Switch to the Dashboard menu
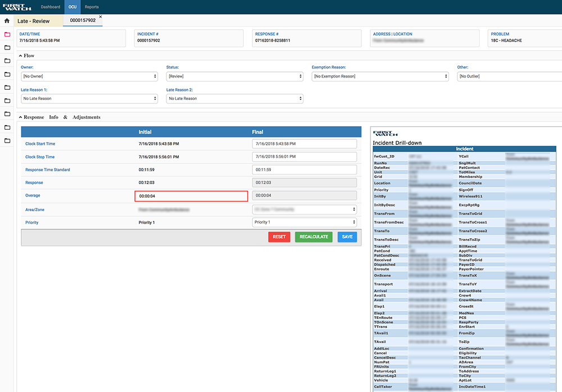The width and height of the screenshot is (562, 392). pos(51,7)
